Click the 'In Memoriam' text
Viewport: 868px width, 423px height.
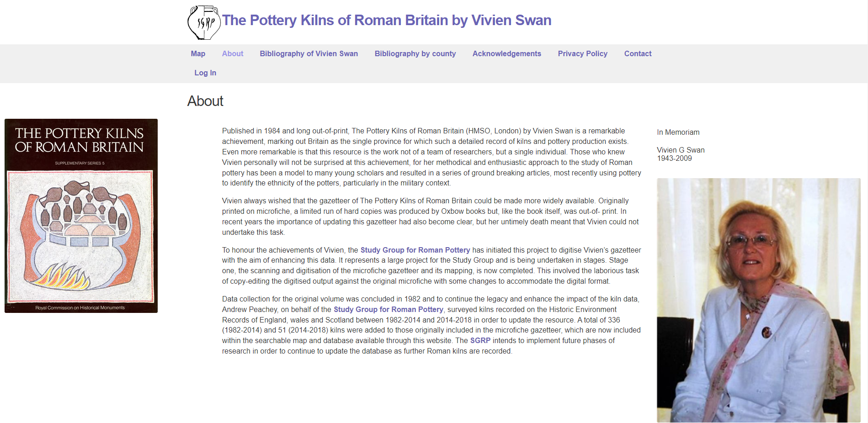click(x=678, y=132)
